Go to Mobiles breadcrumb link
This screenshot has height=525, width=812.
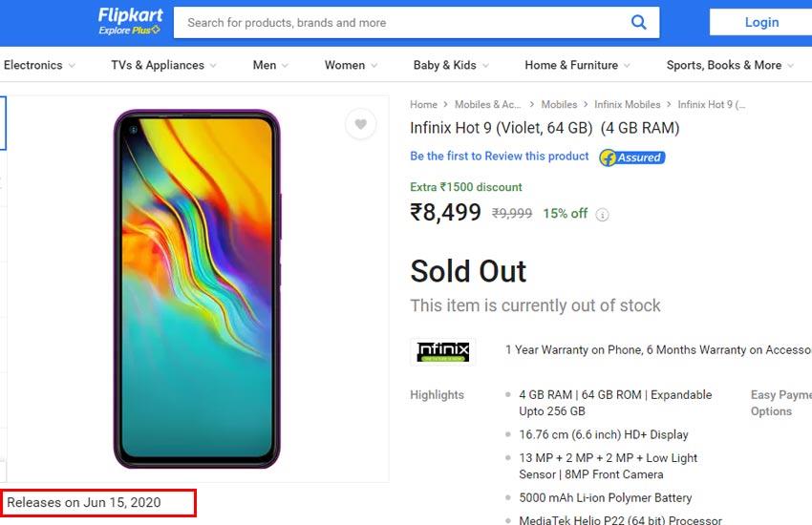point(559,104)
